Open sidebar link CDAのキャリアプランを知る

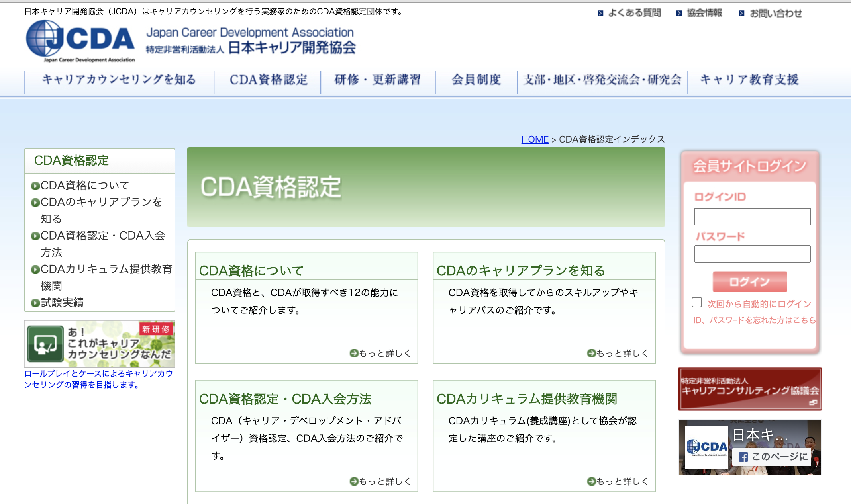click(101, 210)
